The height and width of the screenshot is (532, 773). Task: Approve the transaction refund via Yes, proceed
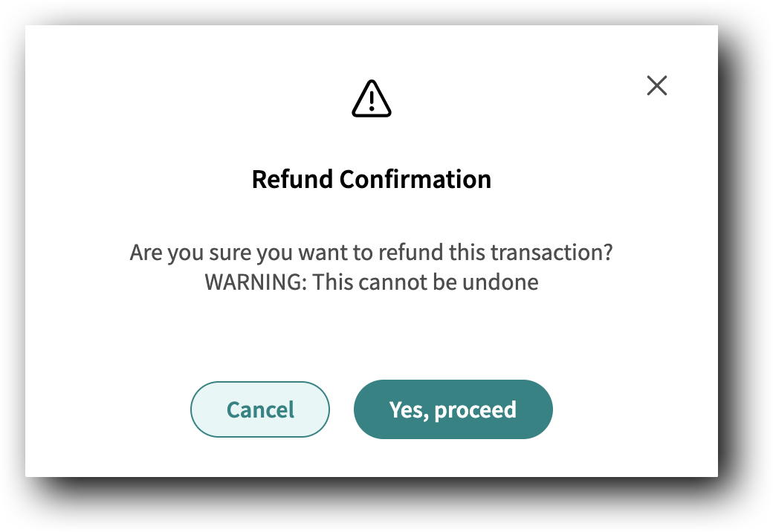click(x=453, y=409)
